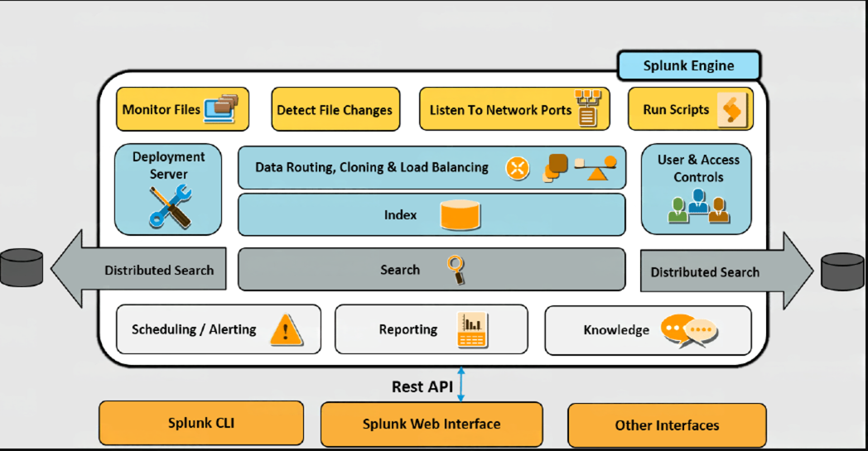Image resolution: width=868 pixels, height=451 pixels.
Task: Click the Splunk Engine title label
Action: 688,65
